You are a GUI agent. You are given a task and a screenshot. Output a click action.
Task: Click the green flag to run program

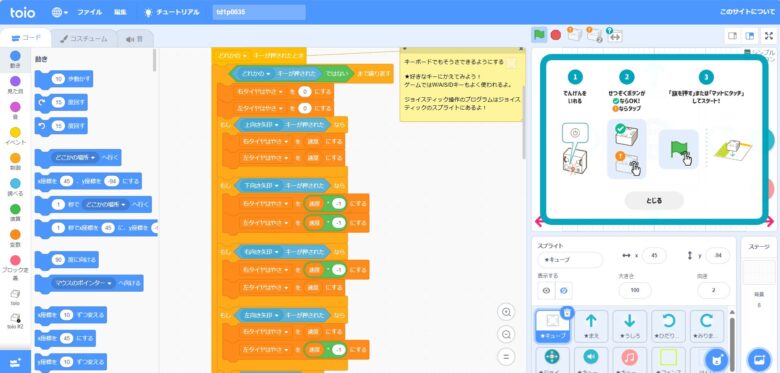coord(539,35)
